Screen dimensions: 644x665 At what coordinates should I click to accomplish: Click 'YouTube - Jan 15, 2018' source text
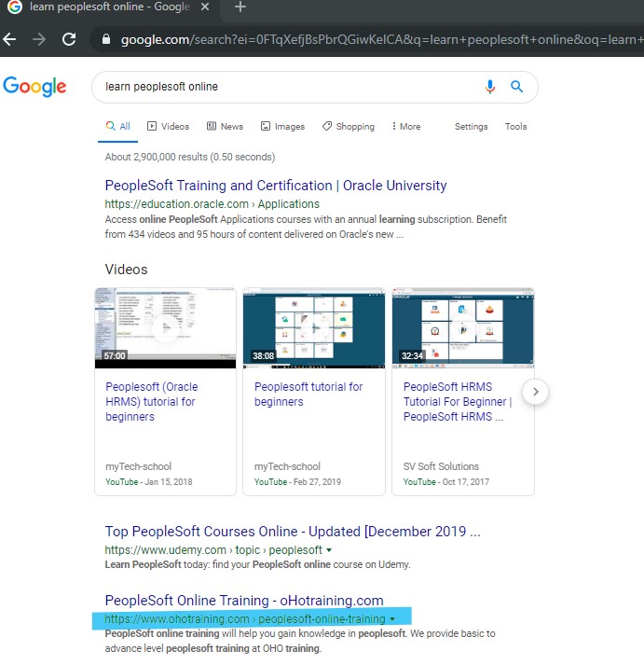(x=149, y=482)
